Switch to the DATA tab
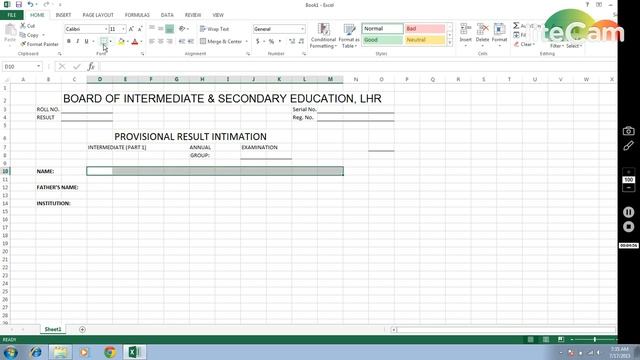This screenshot has height=360, width=640. (167, 15)
